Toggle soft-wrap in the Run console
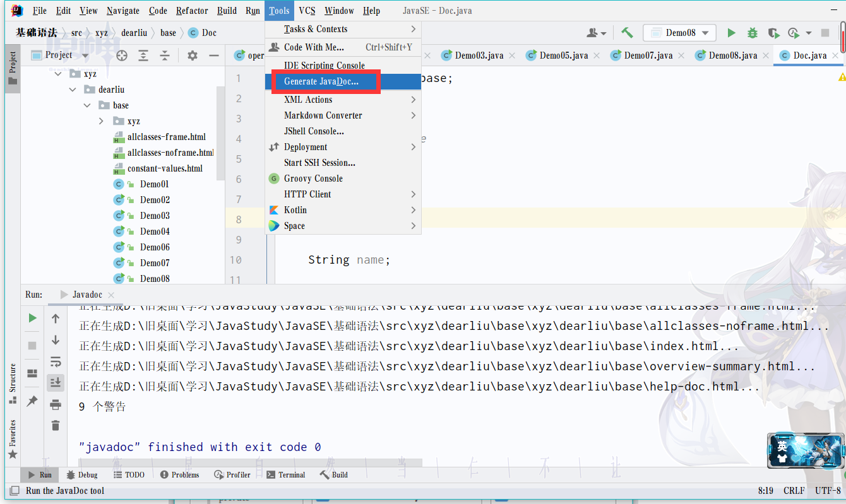The image size is (846, 504). click(x=56, y=361)
